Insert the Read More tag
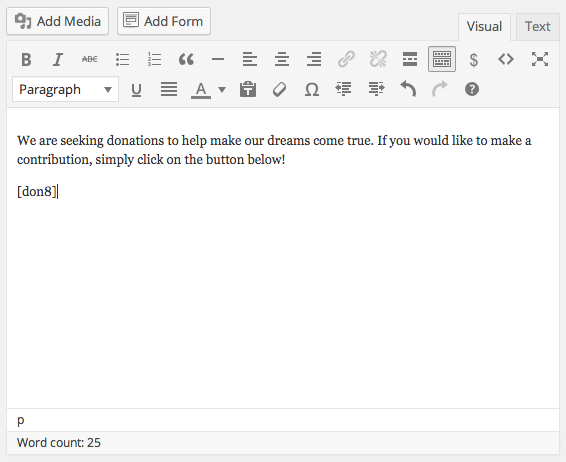 point(410,59)
